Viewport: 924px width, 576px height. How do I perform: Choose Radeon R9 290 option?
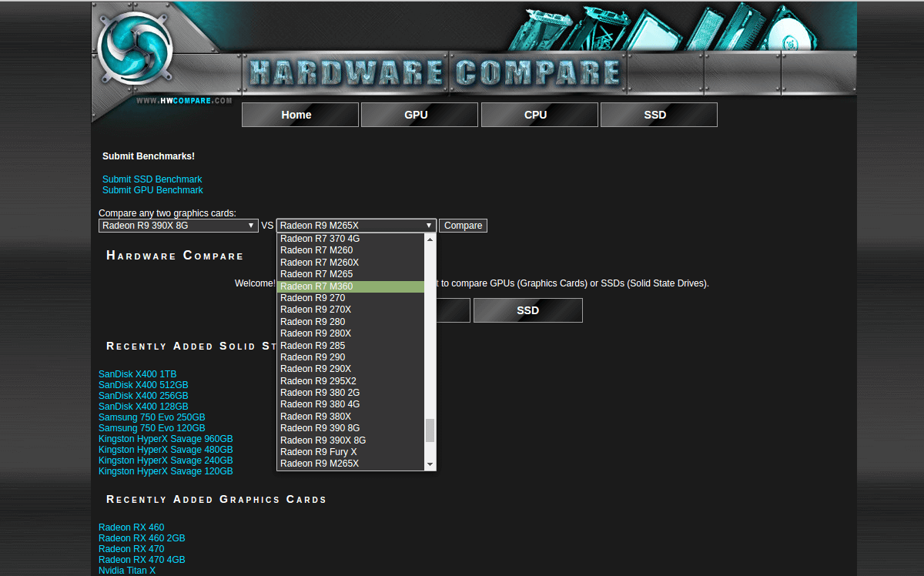point(350,357)
